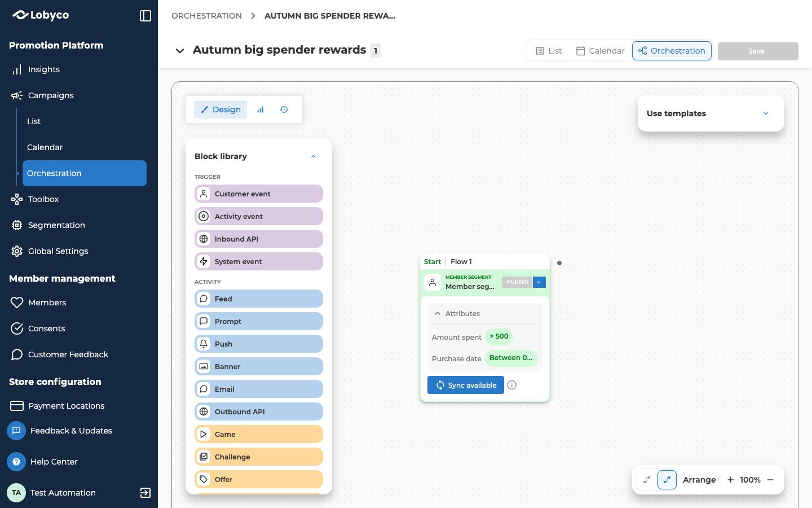Expand the campaign title chevron
Image resolution: width=812 pixels, height=508 pixels.
coord(180,51)
